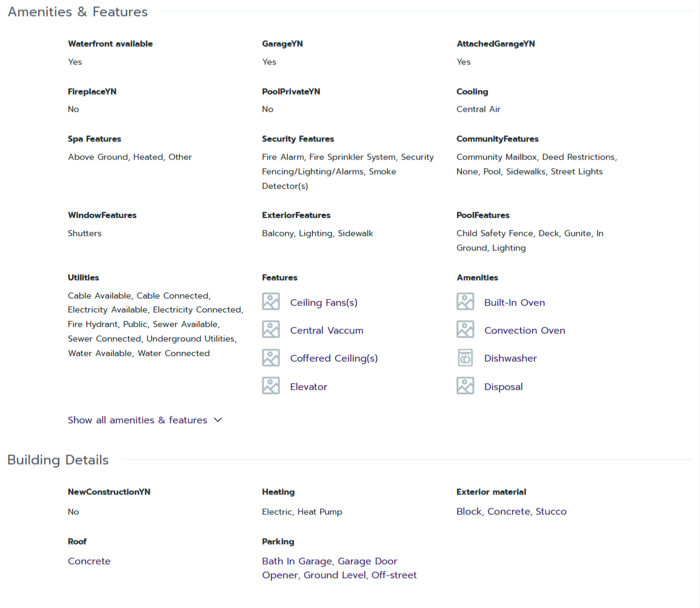Click the Disposal amenity icon
The height and width of the screenshot is (608, 700).
(465, 386)
